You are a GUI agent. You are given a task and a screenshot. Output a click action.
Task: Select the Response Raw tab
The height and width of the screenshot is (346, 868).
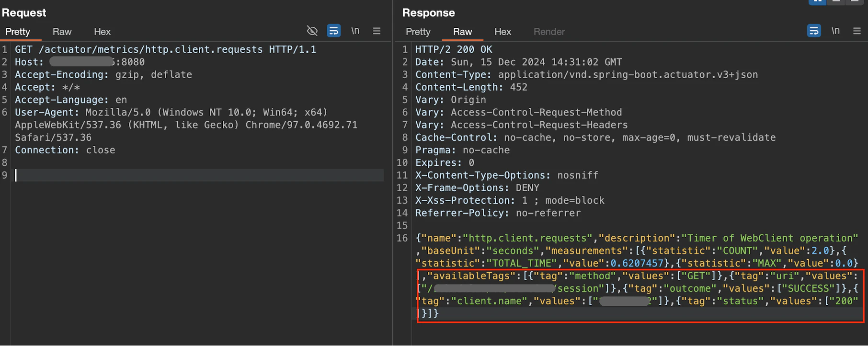point(462,32)
